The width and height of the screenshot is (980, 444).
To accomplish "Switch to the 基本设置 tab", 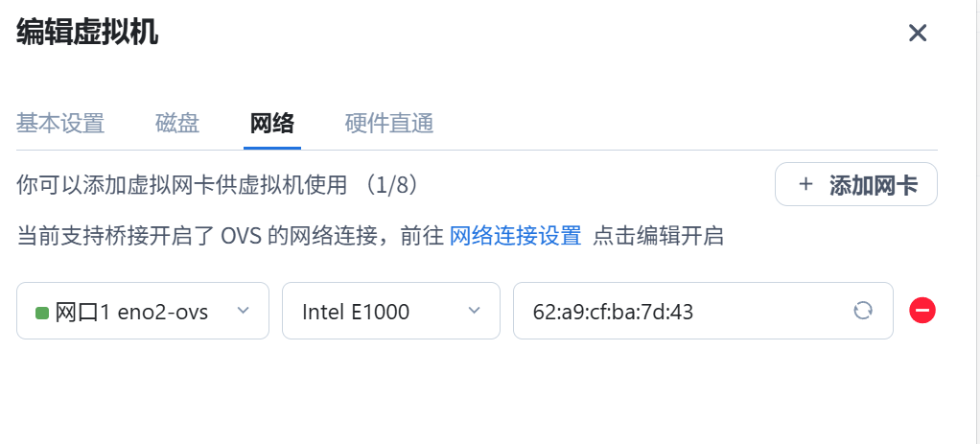I will [60, 124].
